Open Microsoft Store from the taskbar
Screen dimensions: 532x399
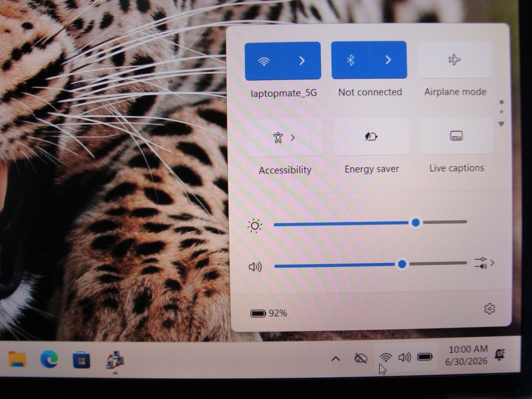tap(81, 360)
